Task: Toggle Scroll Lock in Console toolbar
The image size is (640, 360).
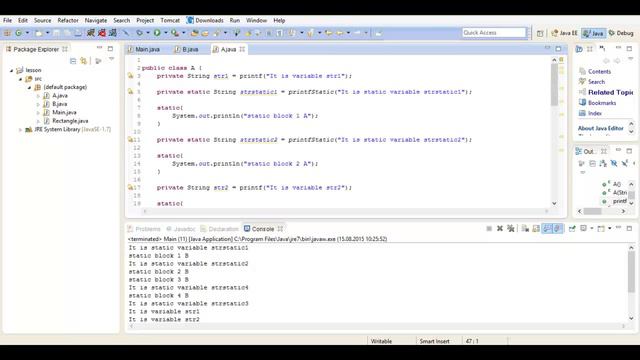Action: [x=536, y=229]
